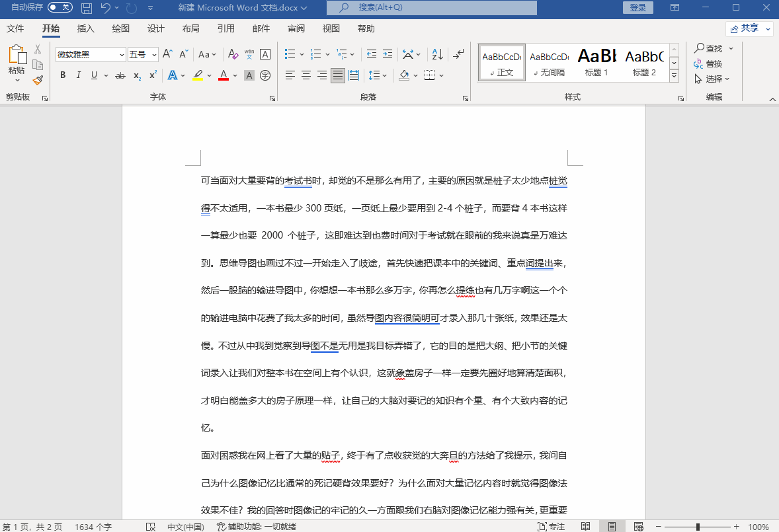Open bullet list dropdown arrow
Image resolution: width=779 pixels, height=532 pixels.
pyautogui.click(x=302, y=55)
